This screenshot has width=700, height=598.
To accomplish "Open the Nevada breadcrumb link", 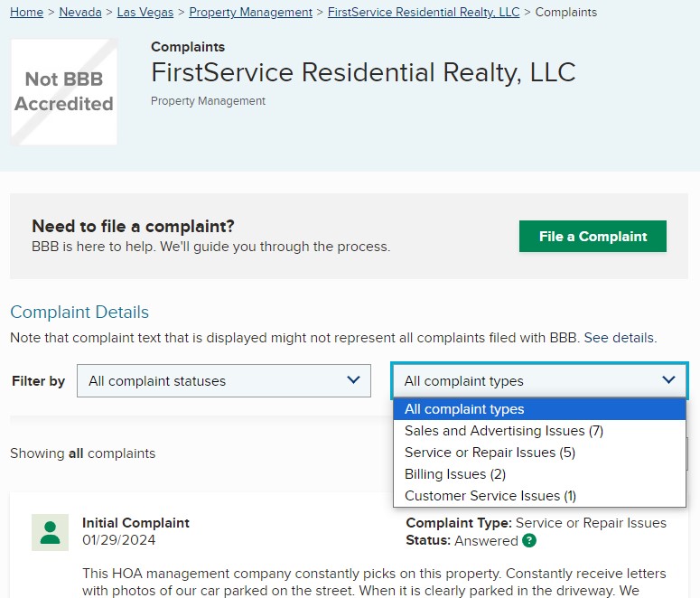I will [80, 12].
